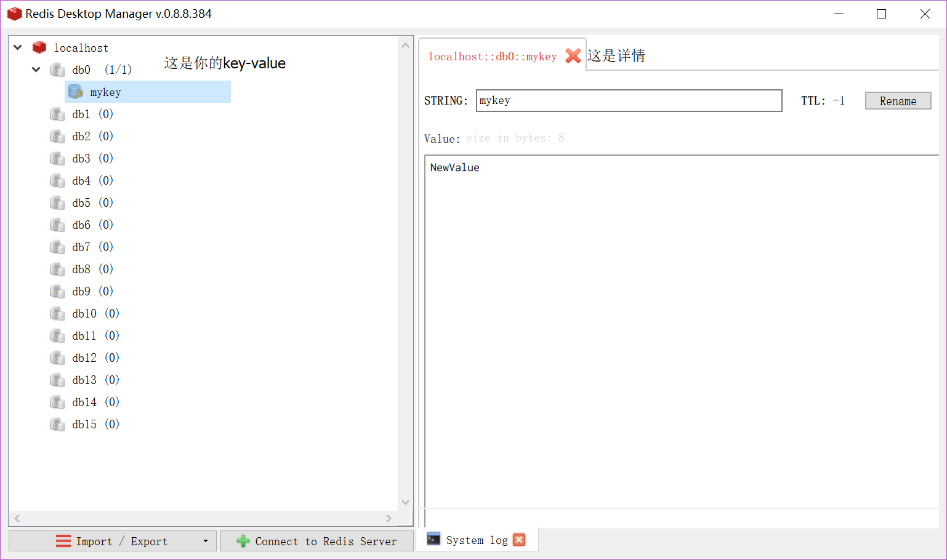The width and height of the screenshot is (947, 560).
Task: Collapse the db0 database node
Action: click(36, 70)
